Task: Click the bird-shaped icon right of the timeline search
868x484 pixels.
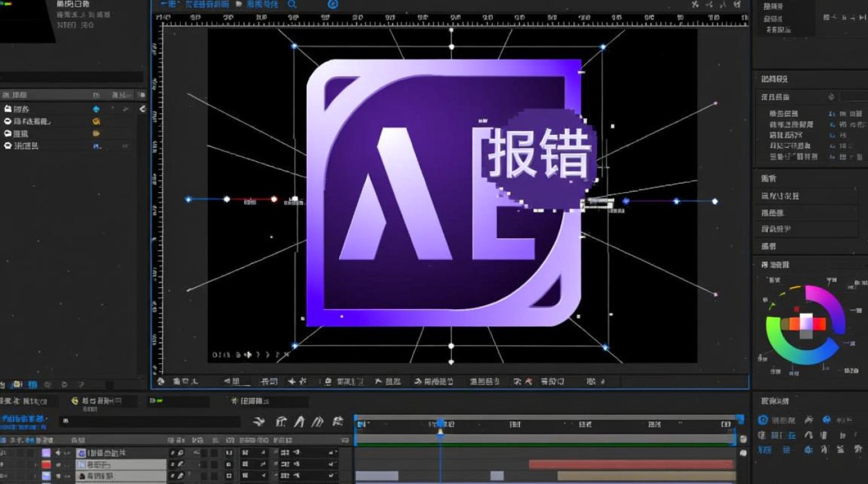Action: click(259, 422)
